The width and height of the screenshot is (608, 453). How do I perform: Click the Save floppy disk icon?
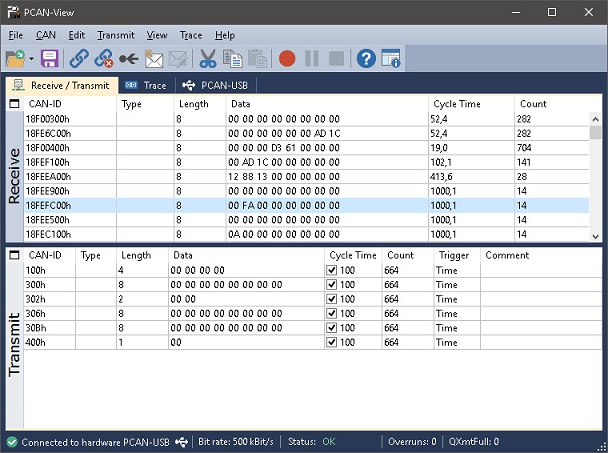coord(50,59)
